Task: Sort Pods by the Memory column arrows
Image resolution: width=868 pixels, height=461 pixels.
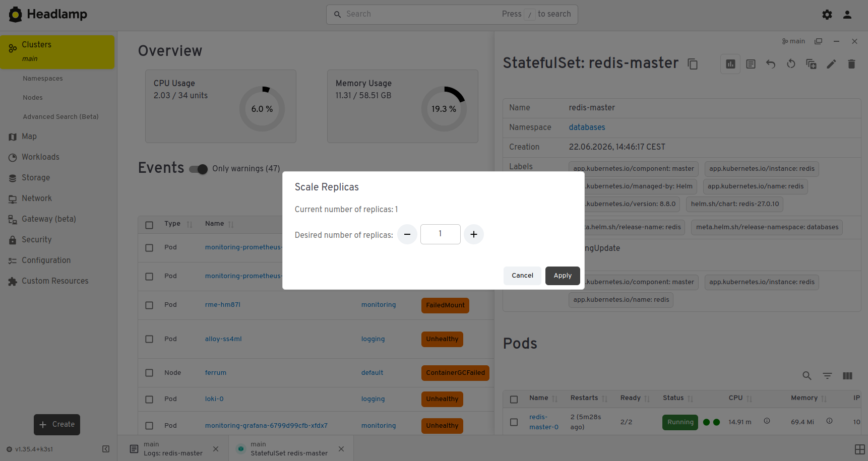Action: 824,399
